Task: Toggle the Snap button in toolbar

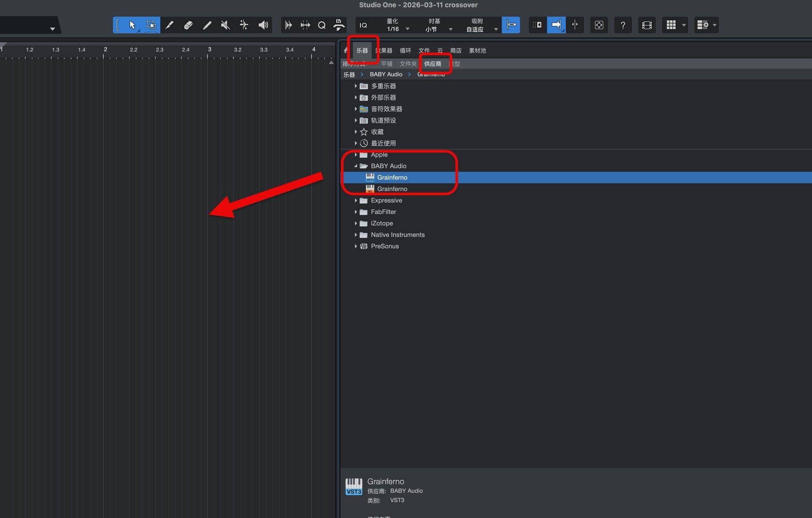Action: [x=511, y=25]
